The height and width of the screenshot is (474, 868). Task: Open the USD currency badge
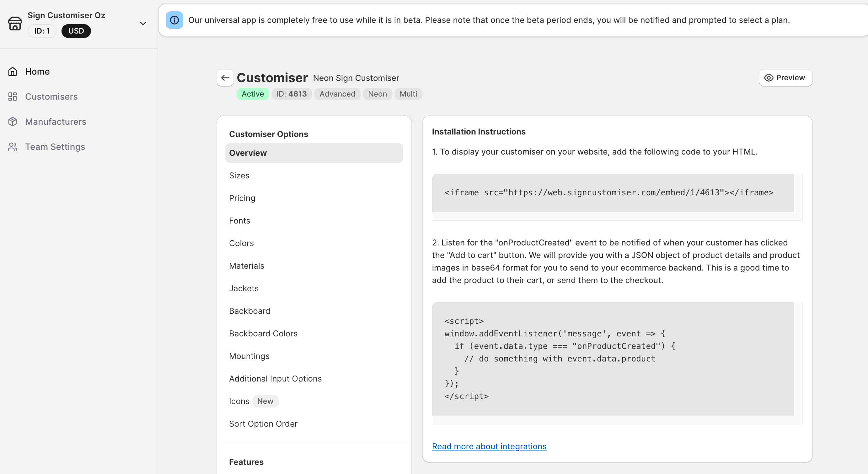[76, 31]
